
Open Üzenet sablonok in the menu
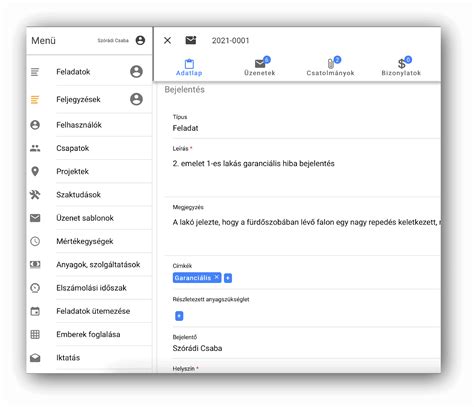tap(85, 218)
